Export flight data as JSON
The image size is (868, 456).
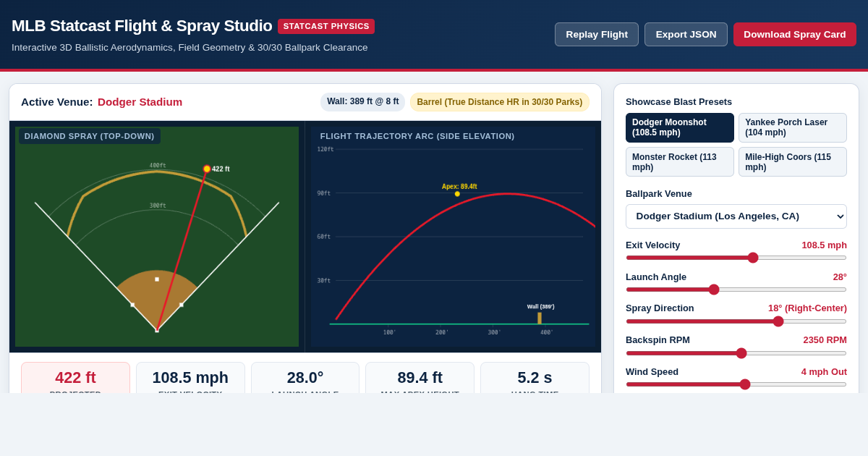coord(686,34)
